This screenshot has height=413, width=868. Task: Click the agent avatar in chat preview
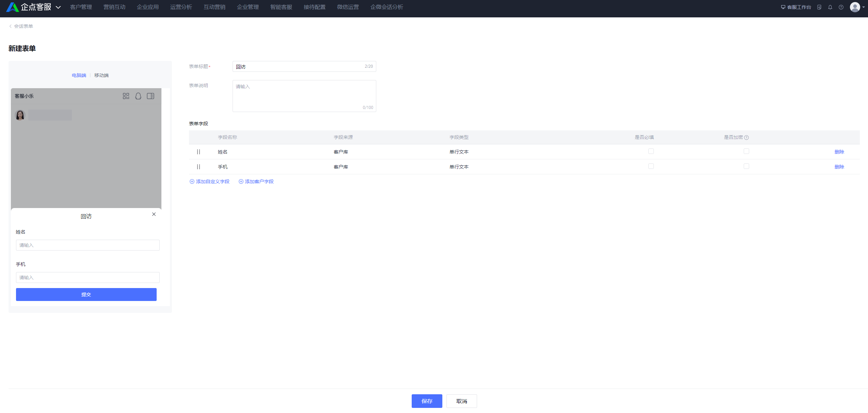(x=20, y=115)
